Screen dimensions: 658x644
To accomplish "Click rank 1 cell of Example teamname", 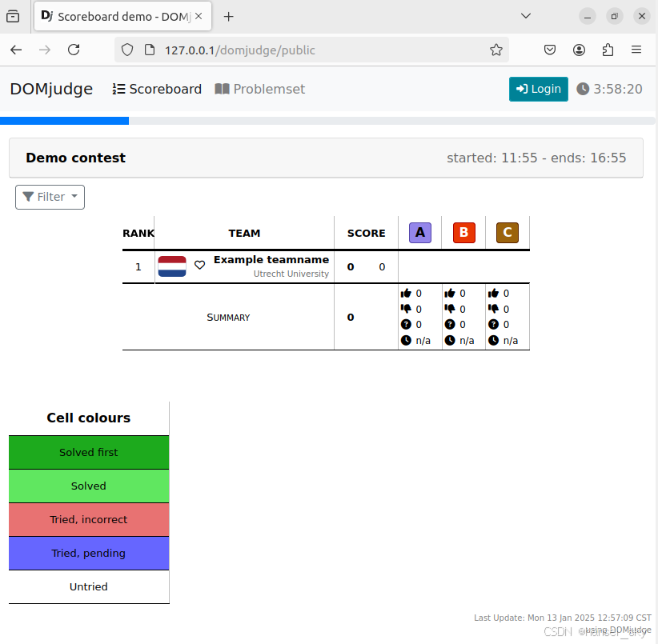I will click(x=138, y=267).
